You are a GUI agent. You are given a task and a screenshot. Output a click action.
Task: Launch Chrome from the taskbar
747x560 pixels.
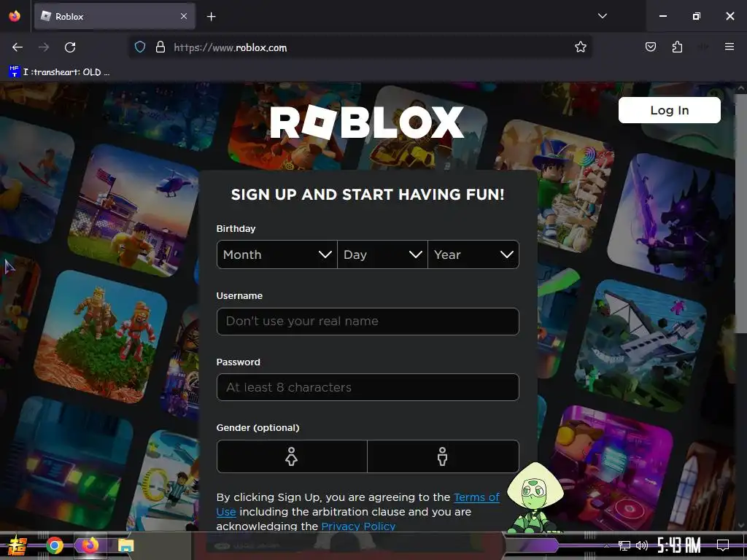click(55, 545)
